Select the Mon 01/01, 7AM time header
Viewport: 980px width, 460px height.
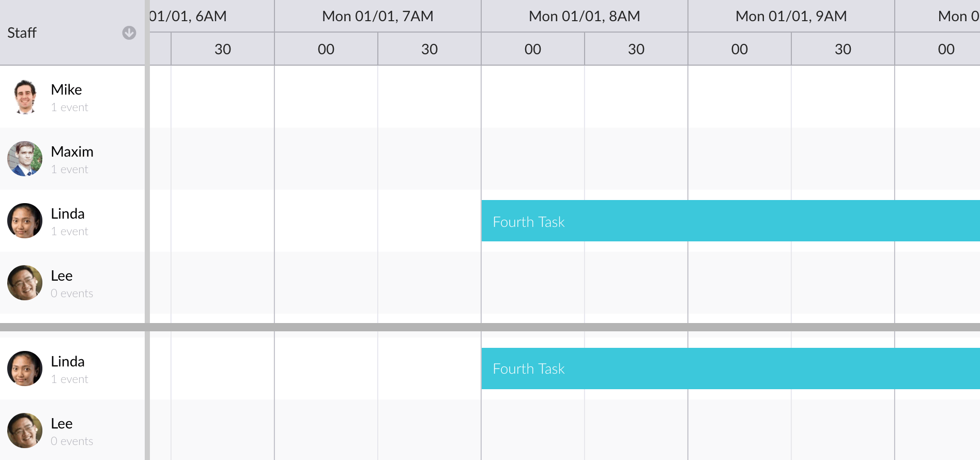pyautogui.click(x=378, y=16)
